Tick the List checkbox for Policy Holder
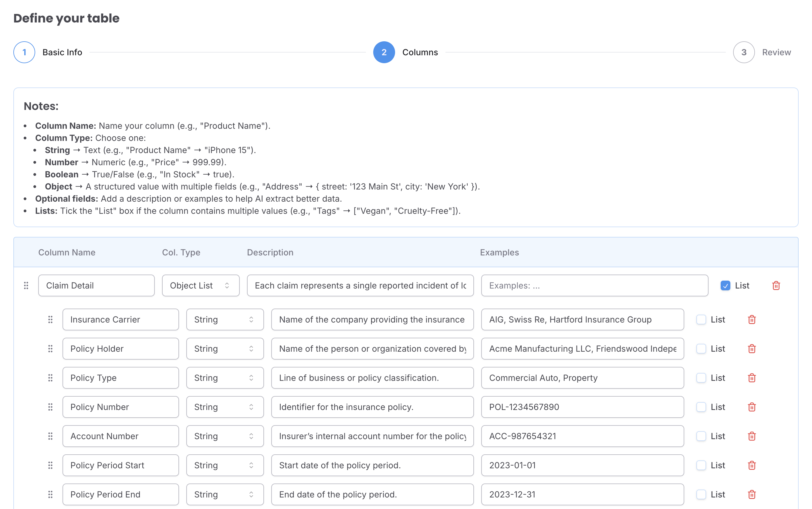 coord(701,349)
